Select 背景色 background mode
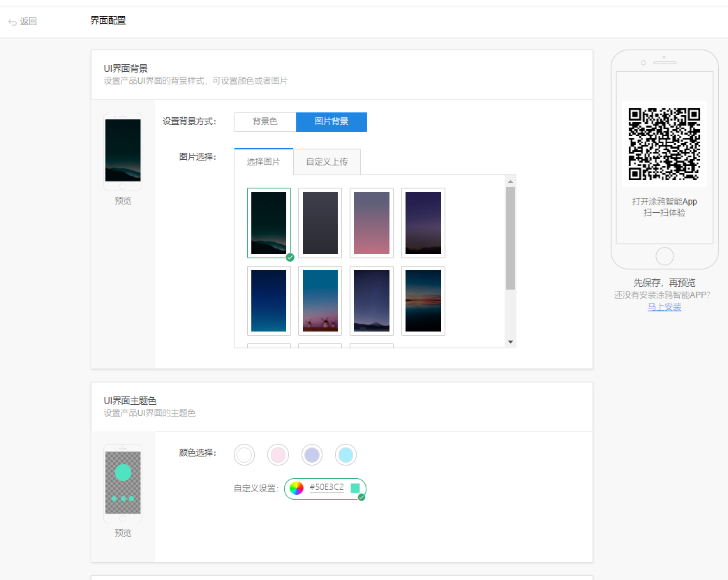Viewport: 728px width, 580px height. pyautogui.click(x=265, y=121)
